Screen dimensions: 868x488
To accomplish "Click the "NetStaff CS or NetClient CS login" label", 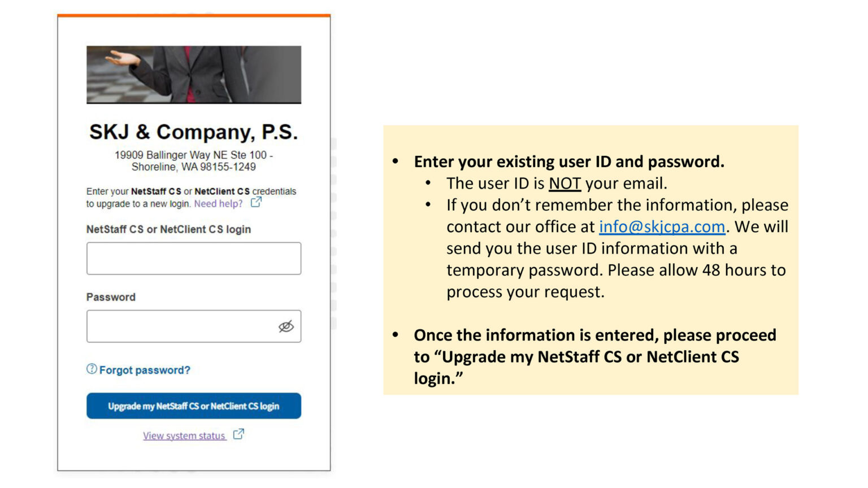I will [168, 229].
